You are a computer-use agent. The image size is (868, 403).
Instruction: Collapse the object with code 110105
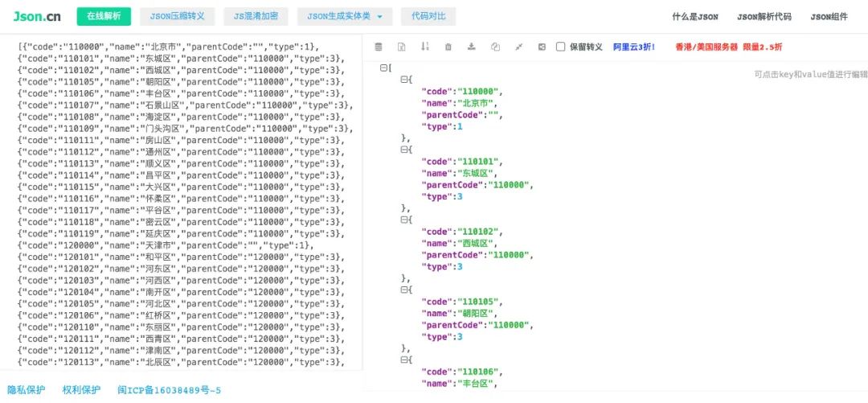tap(403, 290)
